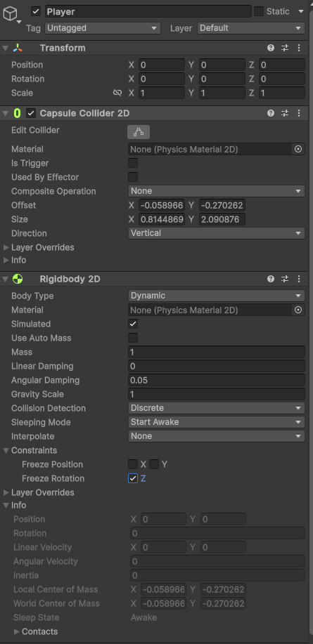Open Rigidbody 2D help reference
Viewport: 313px width, 644px height.
271,279
